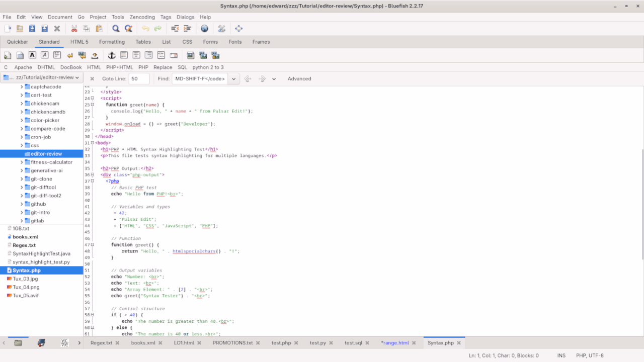Screen dimensions: 644x362
Task: Click the Close document X icon in main toolbar
Action: 57,29
